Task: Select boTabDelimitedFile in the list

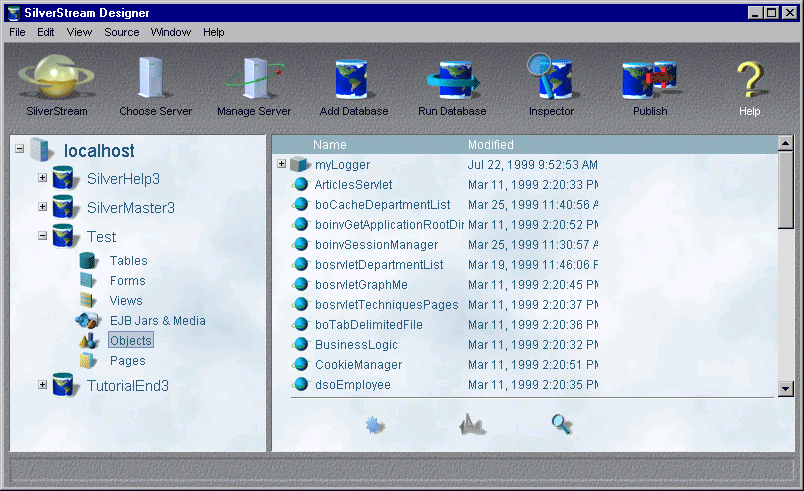Action: 369,324
